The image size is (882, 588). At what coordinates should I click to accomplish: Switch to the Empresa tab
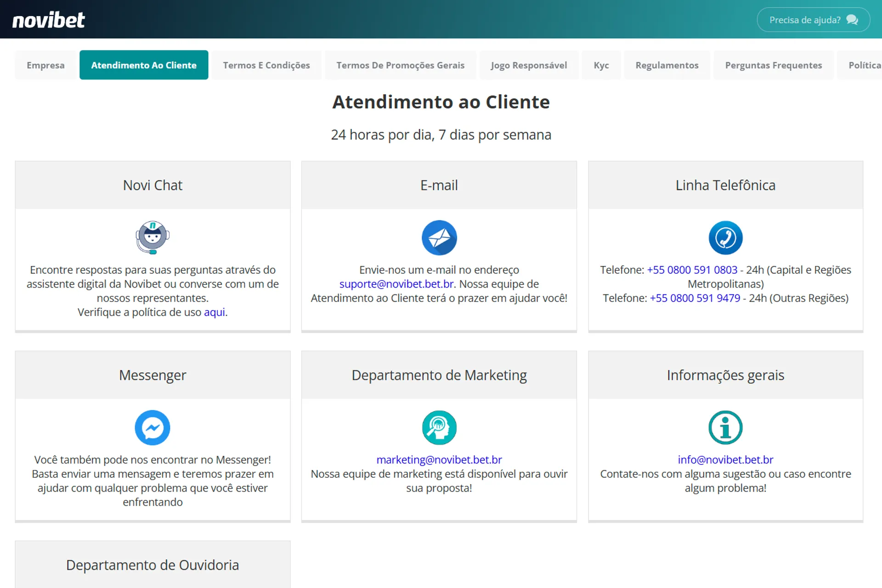45,65
